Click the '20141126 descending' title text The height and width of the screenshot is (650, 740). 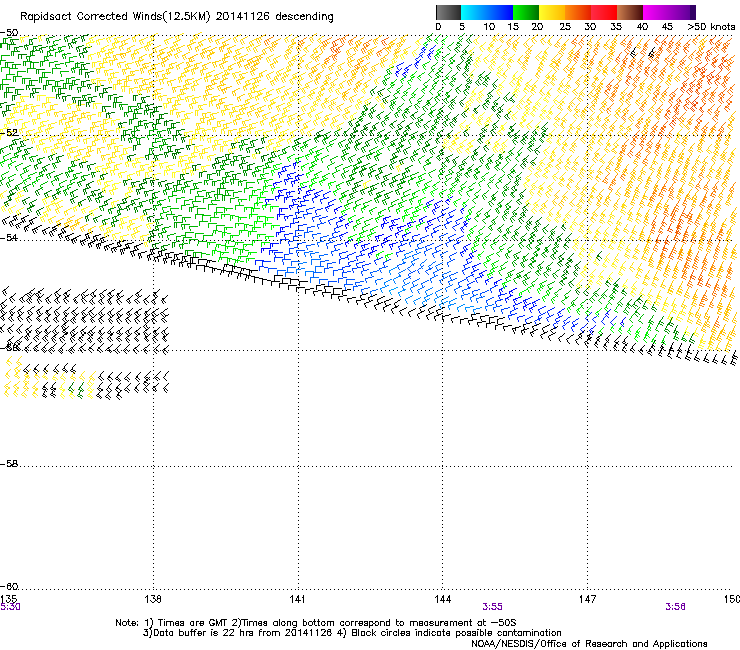275,17
